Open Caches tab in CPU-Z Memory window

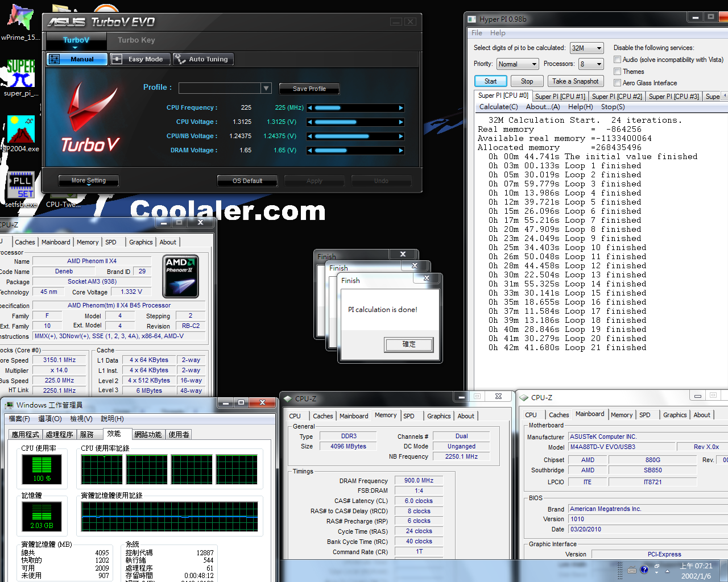(x=322, y=416)
